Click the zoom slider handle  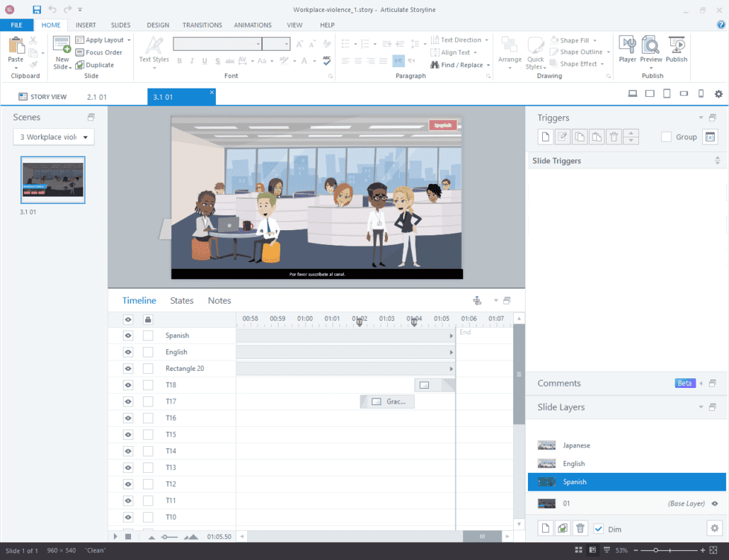tap(655, 551)
